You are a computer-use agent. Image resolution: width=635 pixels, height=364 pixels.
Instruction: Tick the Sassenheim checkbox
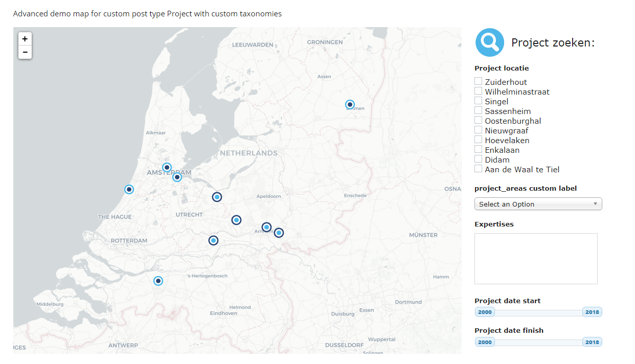pos(479,110)
